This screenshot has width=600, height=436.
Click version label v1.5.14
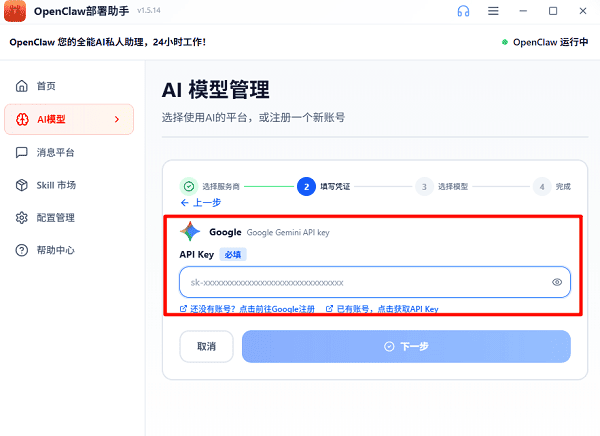point(149,11)
